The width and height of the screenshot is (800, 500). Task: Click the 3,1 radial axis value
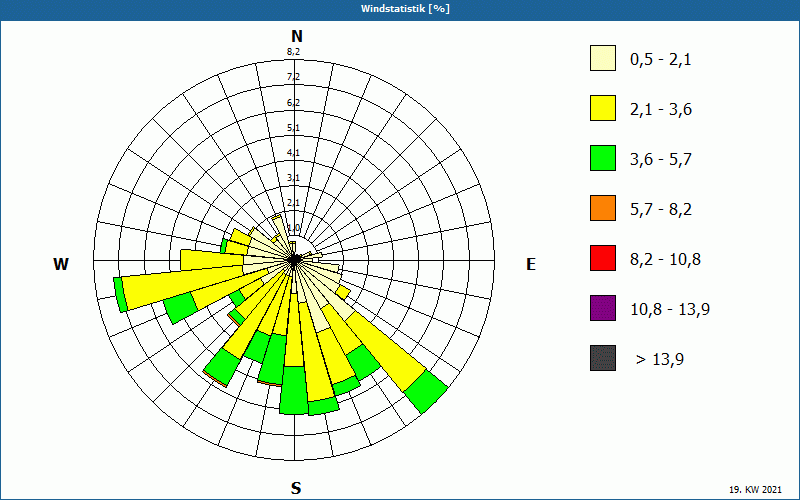[293, 178]
